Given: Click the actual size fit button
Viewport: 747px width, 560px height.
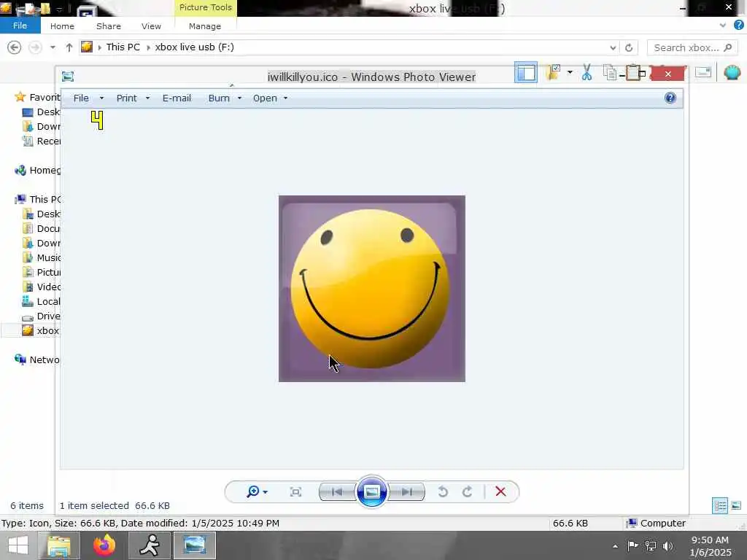Looking at the screenshot, I should [x=296, y=492].
